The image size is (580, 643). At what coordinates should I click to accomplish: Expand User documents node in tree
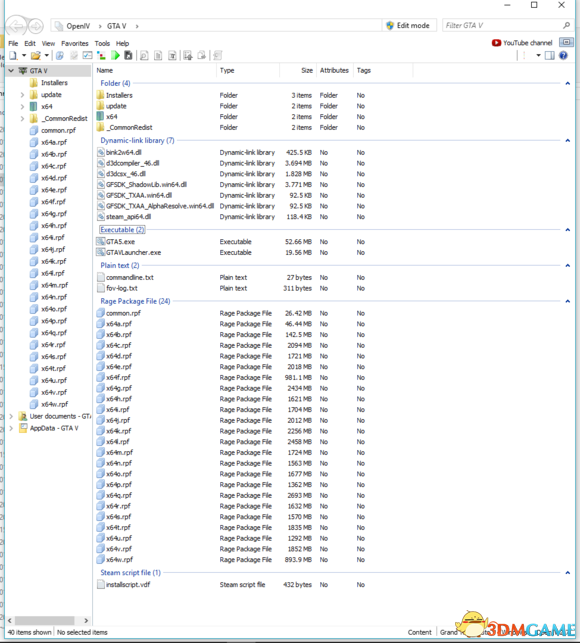click(x=11, y=416)
